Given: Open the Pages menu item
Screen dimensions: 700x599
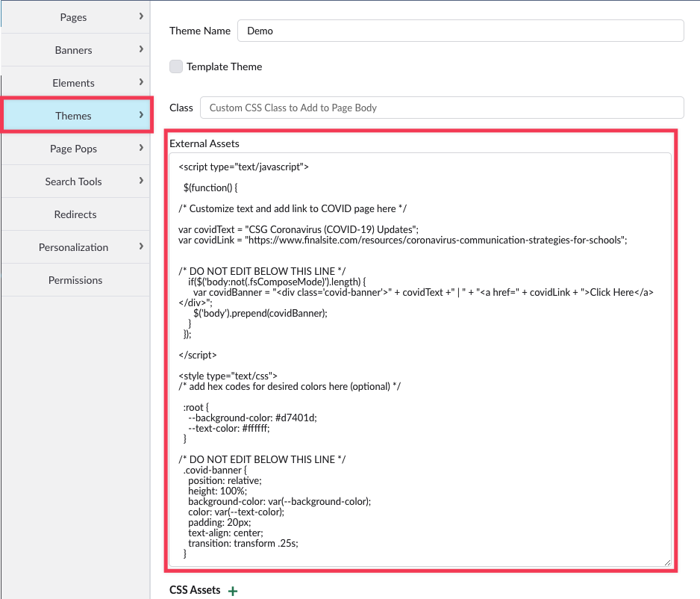Looking at the screenshot, I should [75, 17].
